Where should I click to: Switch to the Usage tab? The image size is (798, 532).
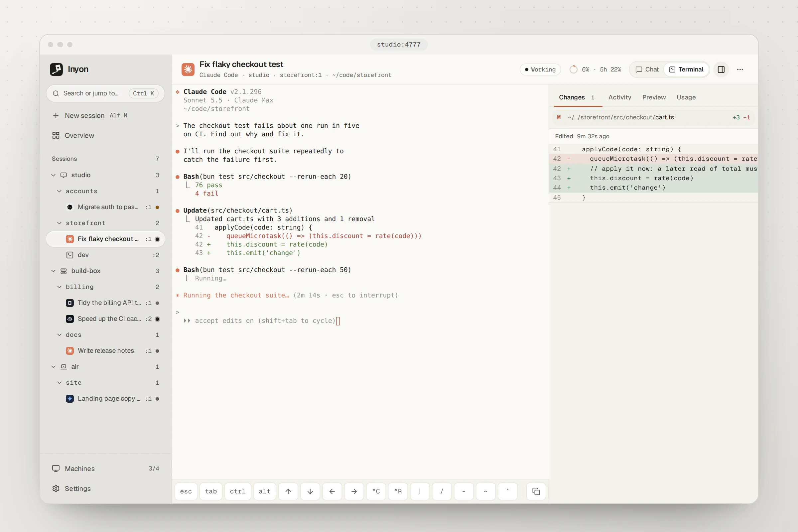686,97
